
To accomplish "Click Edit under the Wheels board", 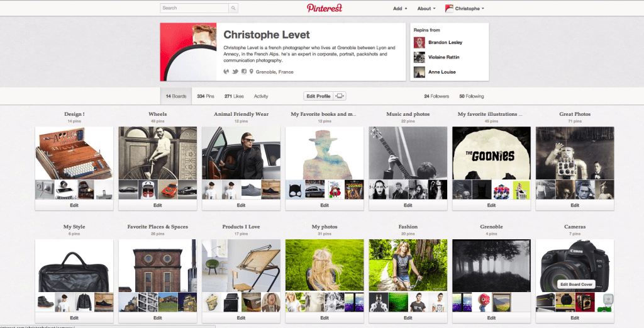I will click(x=158, y=205).
